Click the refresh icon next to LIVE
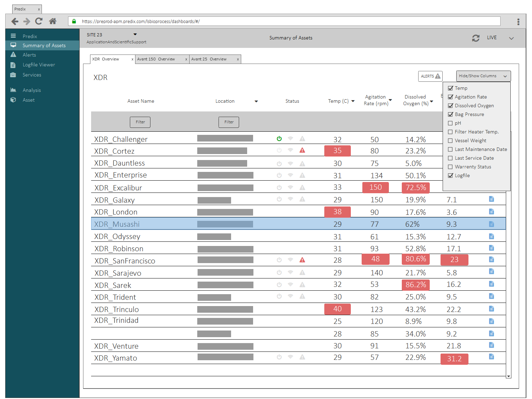The width and height of the screenshot is (532, 399). tap(475, 38)
